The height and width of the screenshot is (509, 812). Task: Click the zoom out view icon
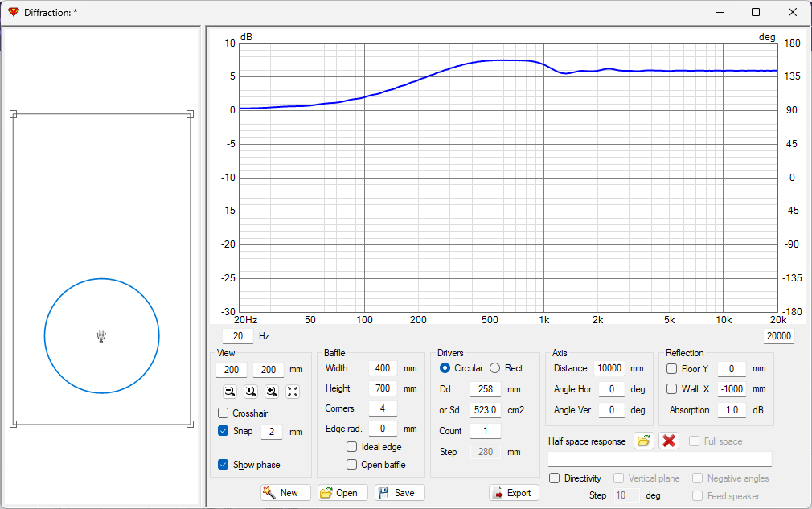(x=229, y=392)
